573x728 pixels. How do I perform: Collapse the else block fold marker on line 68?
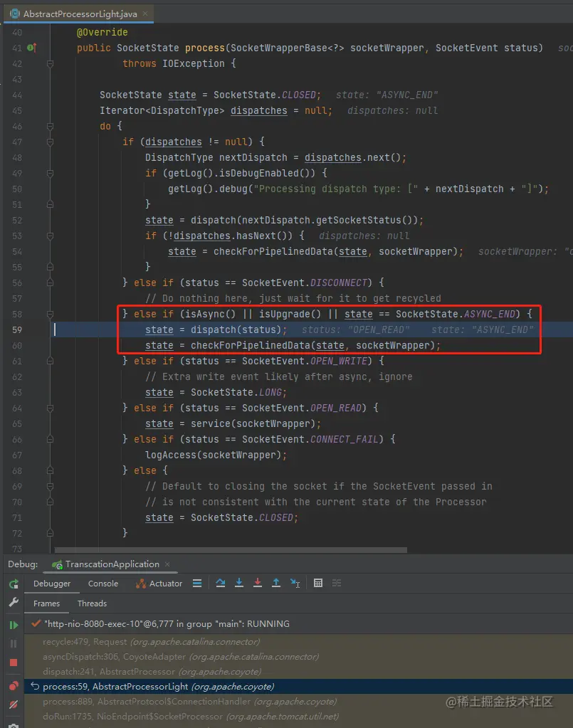(x=50, y=471)
